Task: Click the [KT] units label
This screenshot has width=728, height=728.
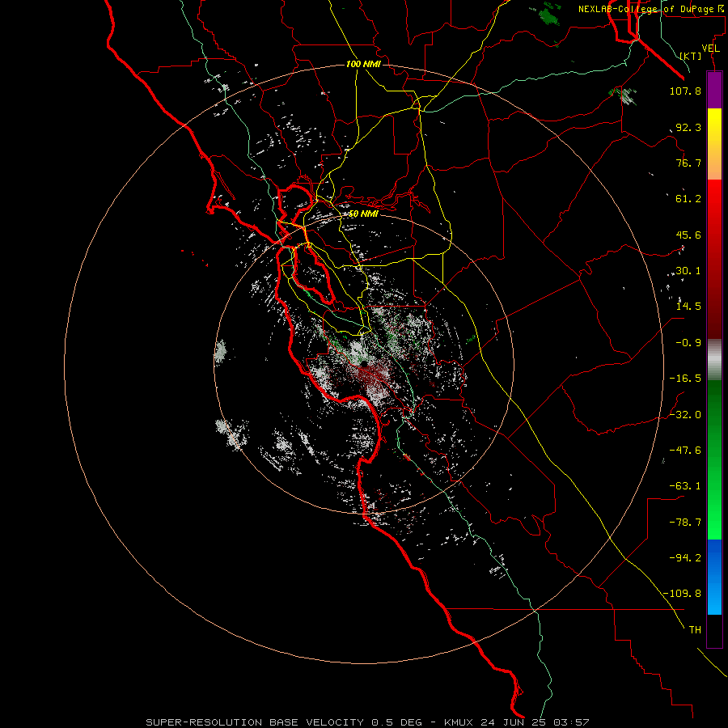Action: (x=691, y=56)
